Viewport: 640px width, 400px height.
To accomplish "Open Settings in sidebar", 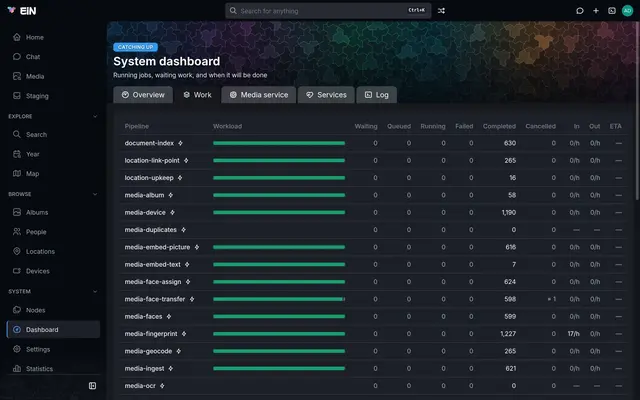I will click(x=53, y=349).
